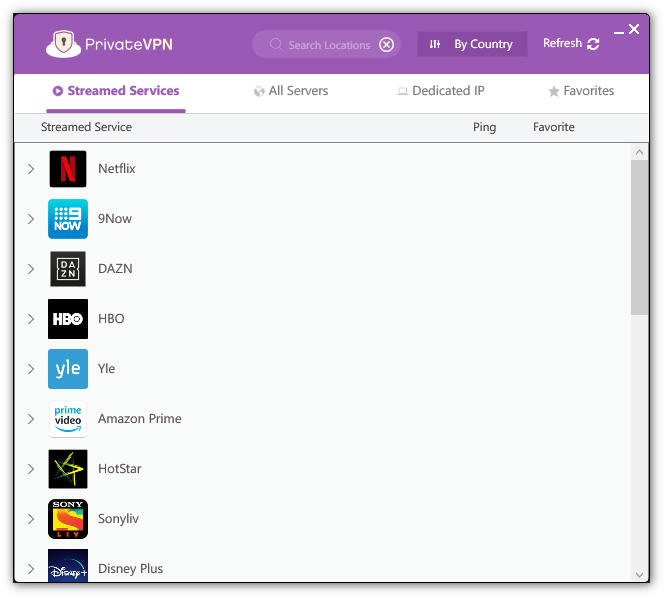Select the DAZN label text
This screenshot has width=664, height=597.
coord(115,268)
